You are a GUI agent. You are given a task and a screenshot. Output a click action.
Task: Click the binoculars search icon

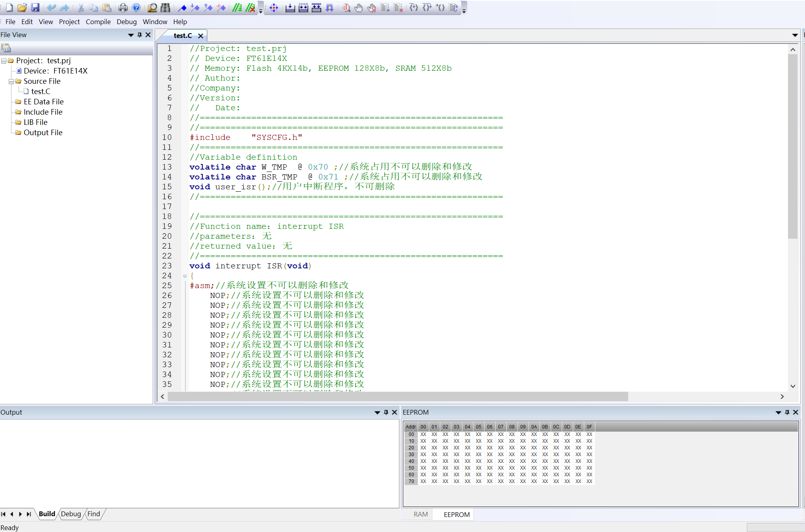coord(165,8)
